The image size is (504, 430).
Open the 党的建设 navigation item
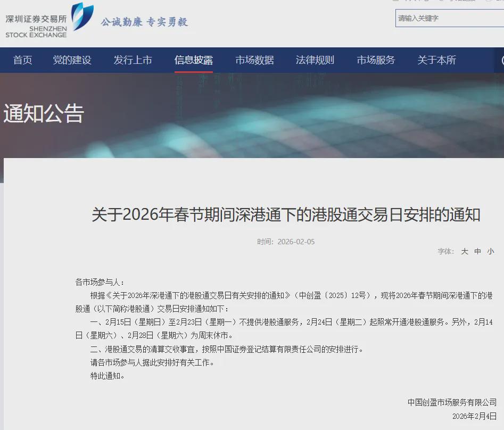(x=72, y=60)
